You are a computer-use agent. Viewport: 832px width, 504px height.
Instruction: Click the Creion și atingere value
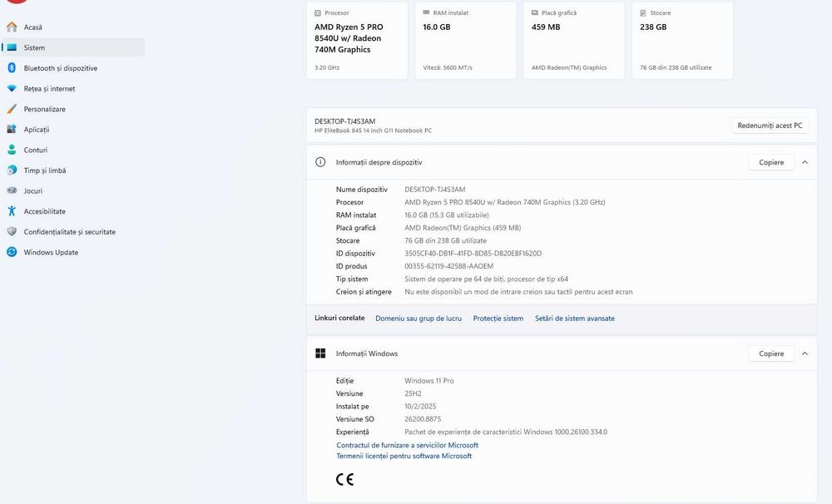pyautogui.click(x=518, y=292)
